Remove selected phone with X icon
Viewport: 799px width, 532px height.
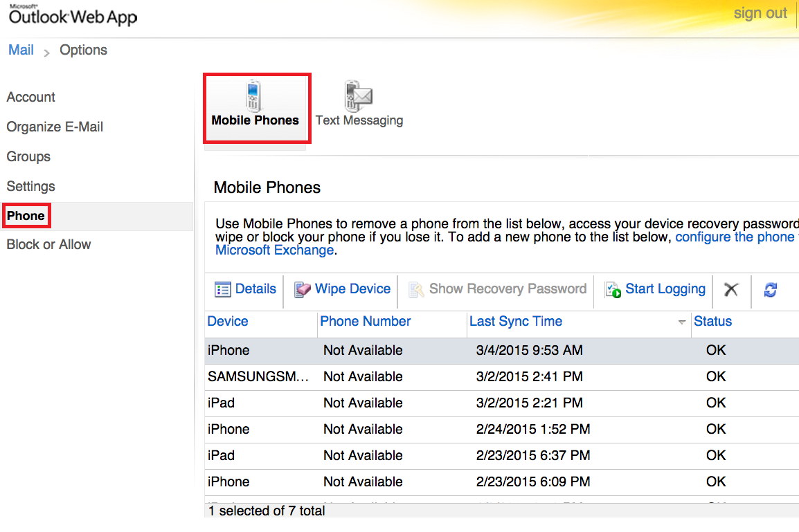[731, 289]
